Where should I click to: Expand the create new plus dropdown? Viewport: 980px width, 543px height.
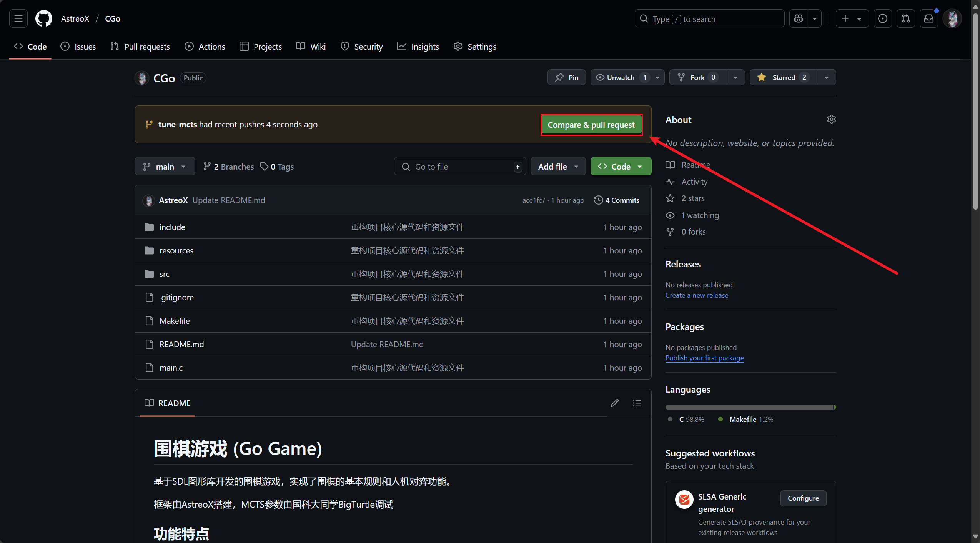852,18
